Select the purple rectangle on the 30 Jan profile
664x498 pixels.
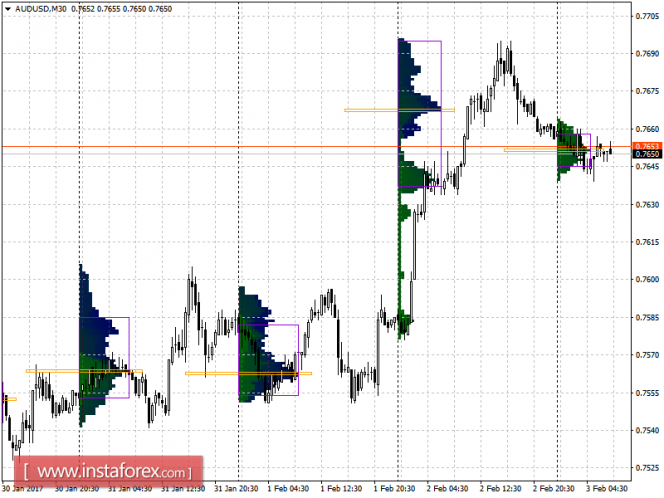pos(104,357)
